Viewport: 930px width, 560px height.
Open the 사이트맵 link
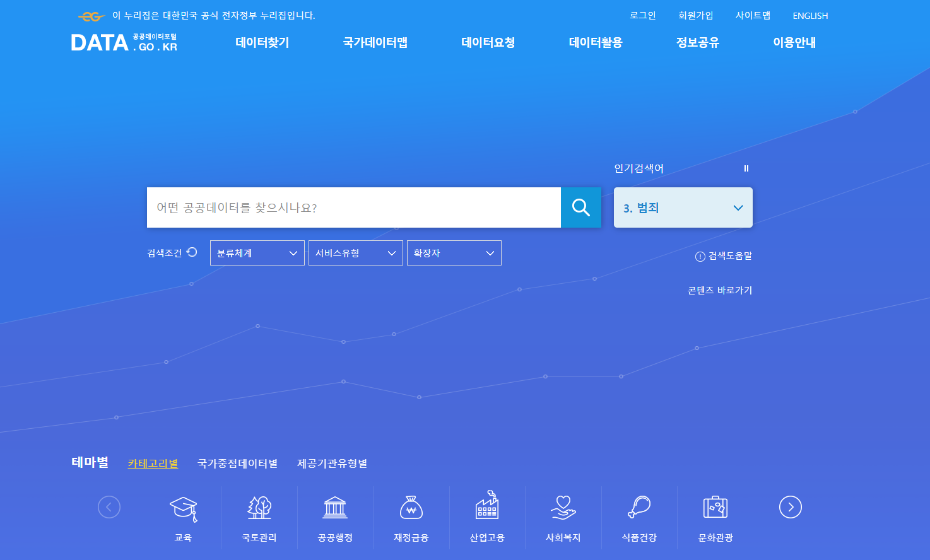pos(753,16)
